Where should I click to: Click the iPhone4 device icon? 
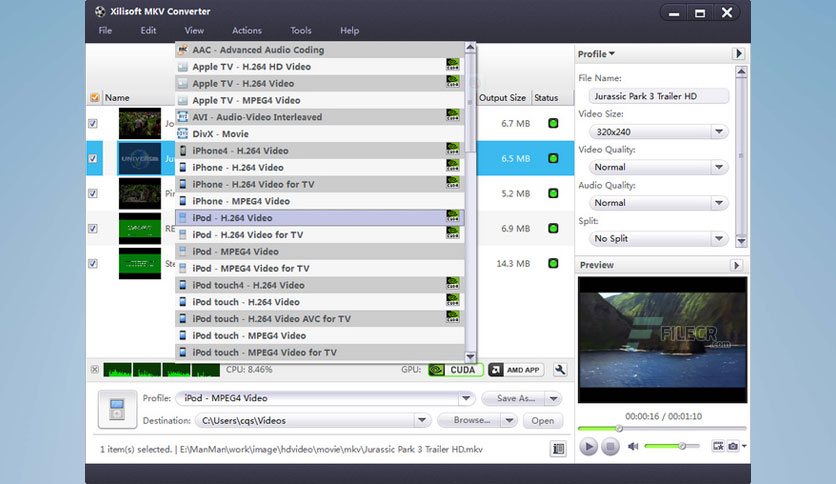click(183, 150)
